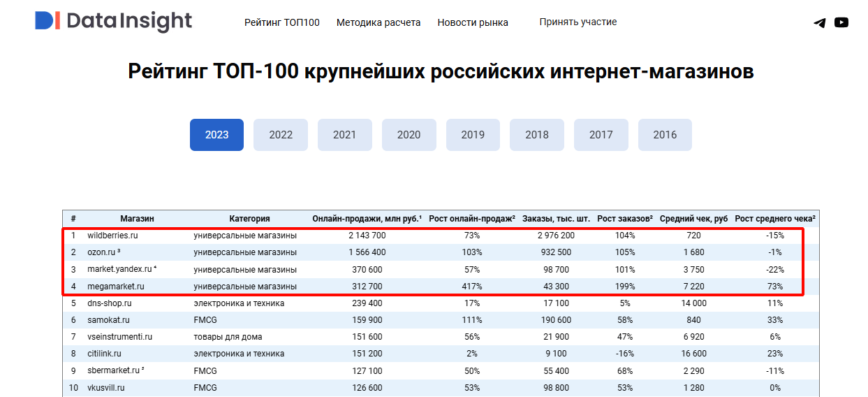The width and height of the screenshot is (868, 397).
Task: Click the -16% order growth value
Action: 625,354
